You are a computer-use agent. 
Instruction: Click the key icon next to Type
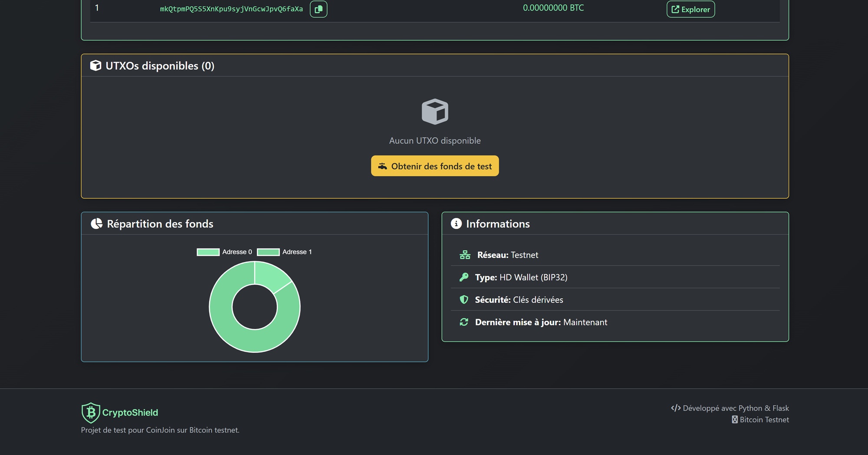464,277
